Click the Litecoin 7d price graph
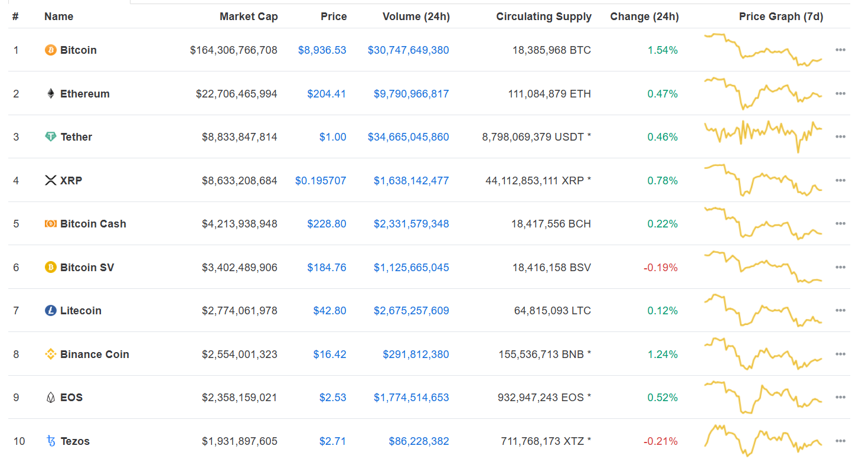This screenshot has height=462, width=868. pyautogui.click(x=763, y=310)
